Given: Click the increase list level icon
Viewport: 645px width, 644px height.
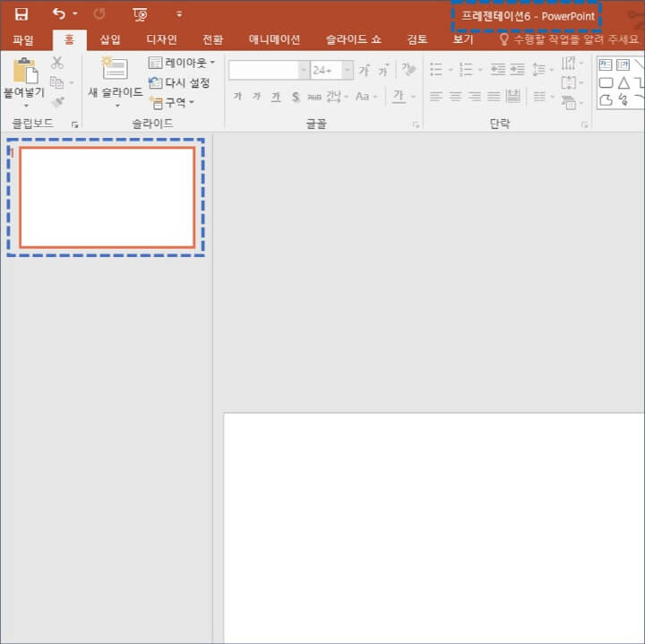Looking at the screenshot, I should point(517,70).
